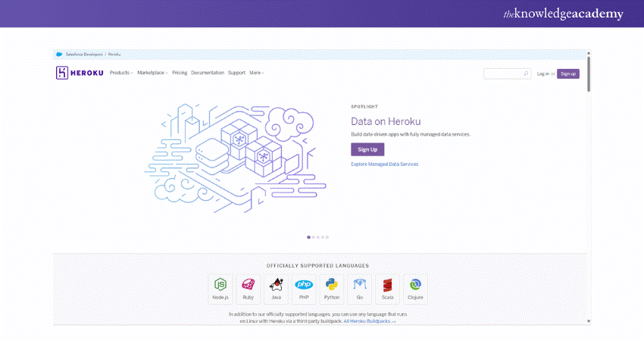Viewport: 644px width, 341px height.
Task: Click the Salesforce cloud logo
Action: click(x=58, y=54)
